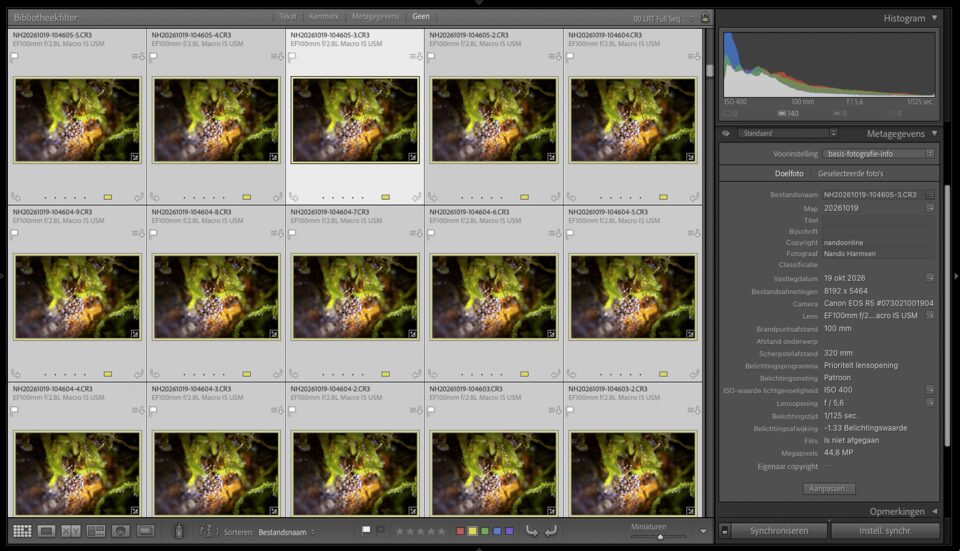This screenshot has height=551, width=960.
Task: Apply green color label in toolbar
Action: [485, 531]
